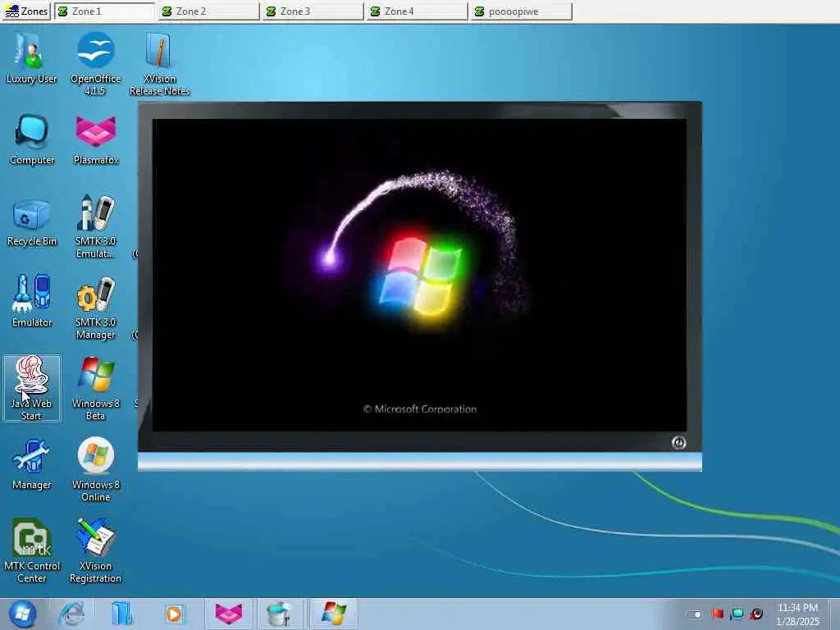Open the Zones menu button
Viewport: 840px width, 630px height.
[x=25, y=11]
